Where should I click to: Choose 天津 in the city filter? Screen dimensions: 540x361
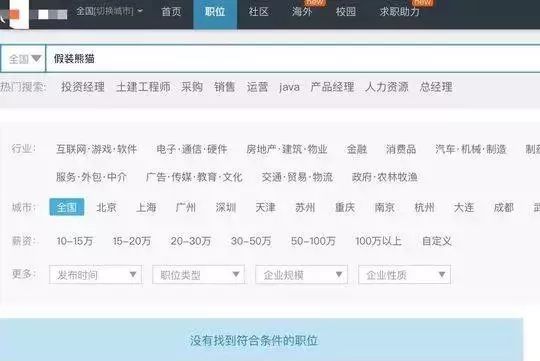coord(266,207)
